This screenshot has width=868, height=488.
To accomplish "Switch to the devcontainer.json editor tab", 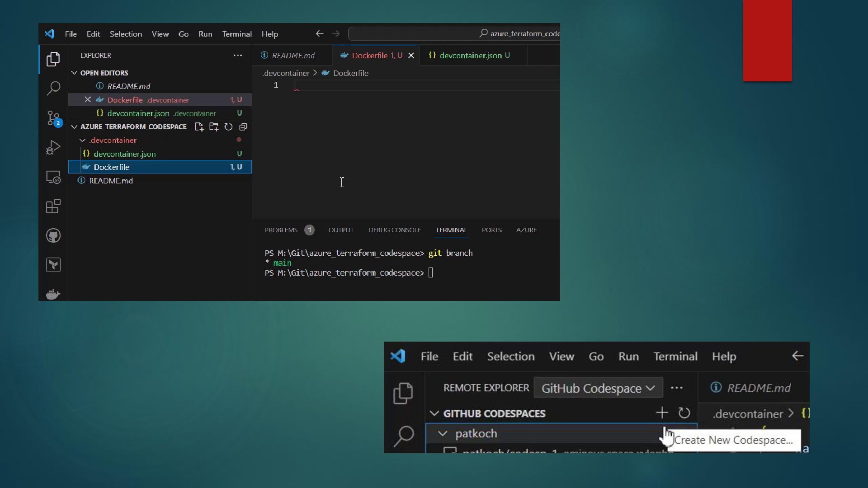I will point(470,56).
